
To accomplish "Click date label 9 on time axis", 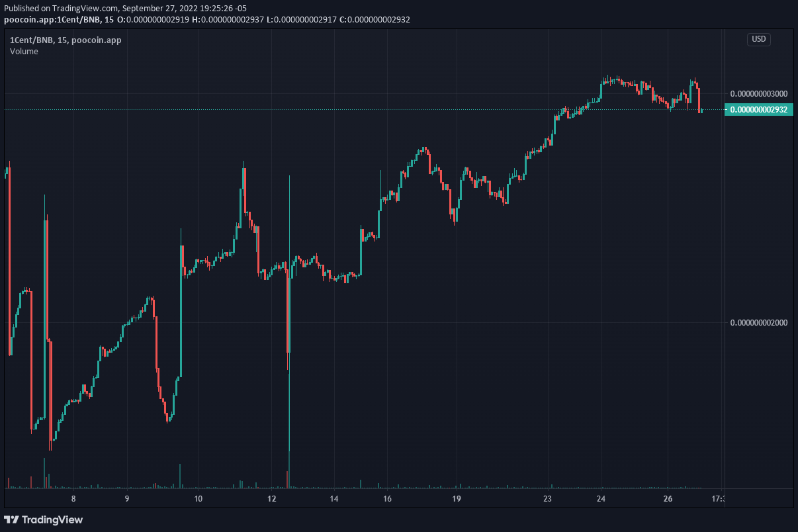I will click(126, 498).
